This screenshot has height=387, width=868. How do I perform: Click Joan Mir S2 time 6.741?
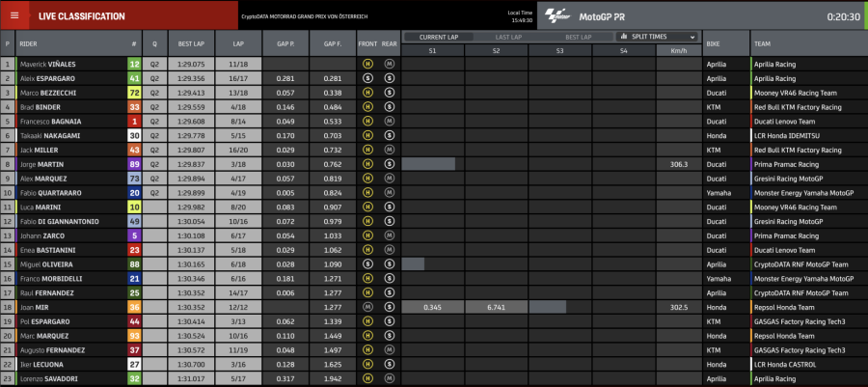[496, 307]
